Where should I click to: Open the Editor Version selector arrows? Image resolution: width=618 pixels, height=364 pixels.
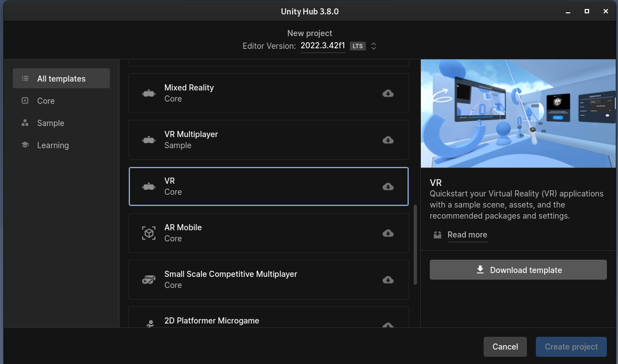(374, 46)
